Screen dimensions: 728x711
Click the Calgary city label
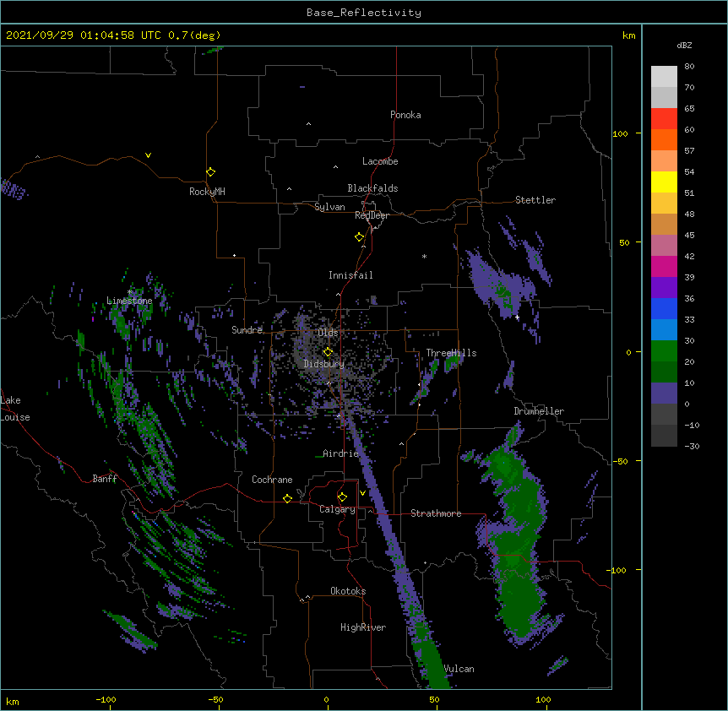coord(337,509)
